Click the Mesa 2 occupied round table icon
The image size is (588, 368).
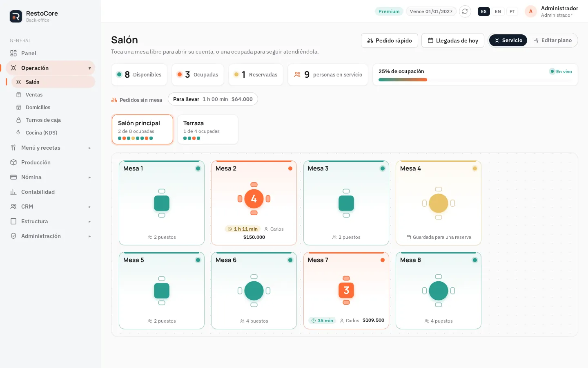pyautogui.click(x=254, y=199)
